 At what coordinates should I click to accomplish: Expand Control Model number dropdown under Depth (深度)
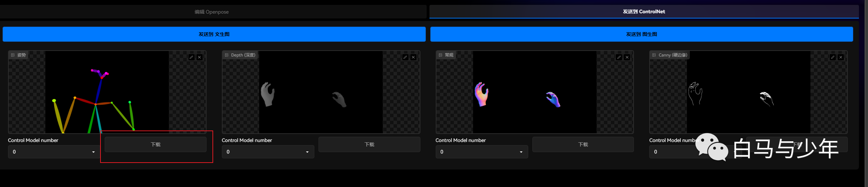click(268, 152)
